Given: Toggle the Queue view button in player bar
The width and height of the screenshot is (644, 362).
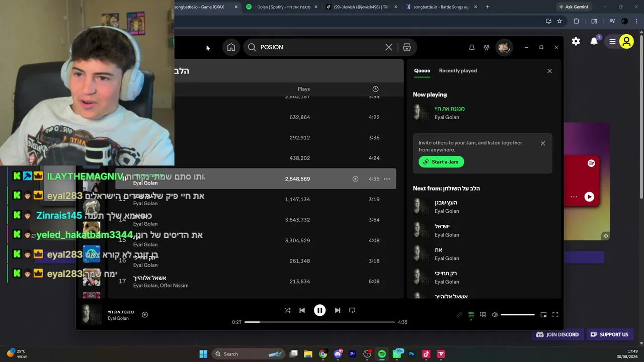Looking at the screenshot, I should pyautogui.click(x=471, y=315).
